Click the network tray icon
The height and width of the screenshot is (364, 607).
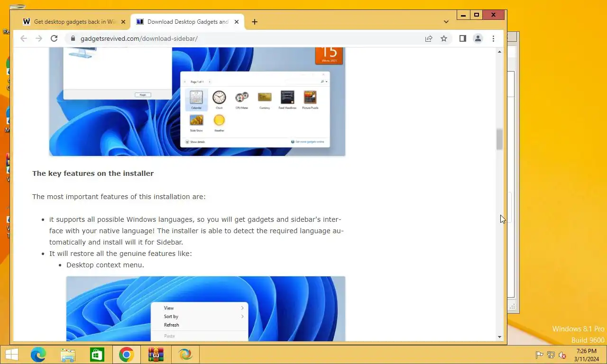pyautogui.click(x=551, y=355)
